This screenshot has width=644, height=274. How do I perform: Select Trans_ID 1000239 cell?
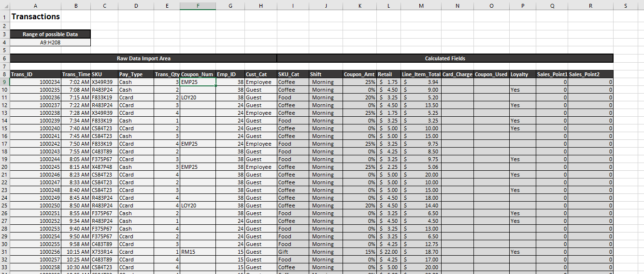coord(36,121)
